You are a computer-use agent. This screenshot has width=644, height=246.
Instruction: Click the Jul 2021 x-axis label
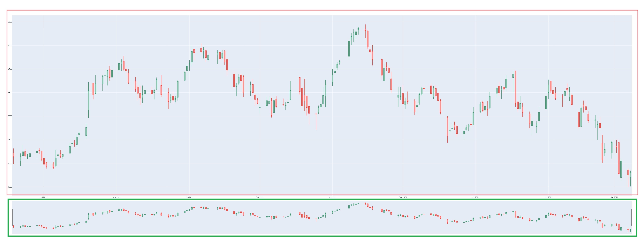44,197
